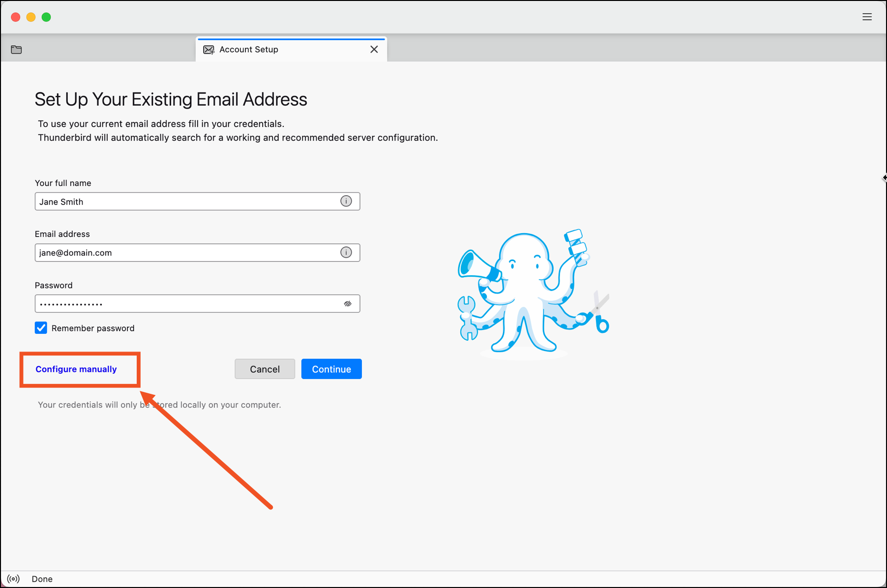Image resolution: width=887 pixels, height=588 pixels.
Task: Close the Account Setup tab
Action: click(x=374, y=49)
